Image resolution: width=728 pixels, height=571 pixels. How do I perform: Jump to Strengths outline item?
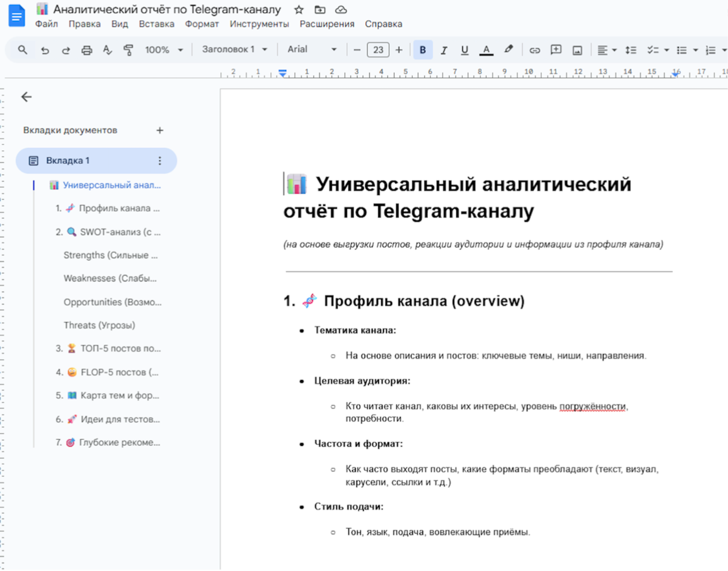tap(111, 255)
